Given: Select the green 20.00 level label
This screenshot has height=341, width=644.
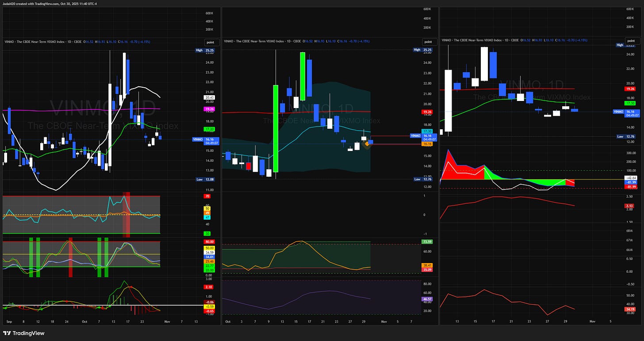Looking at the screenshot, I should 209,270.
